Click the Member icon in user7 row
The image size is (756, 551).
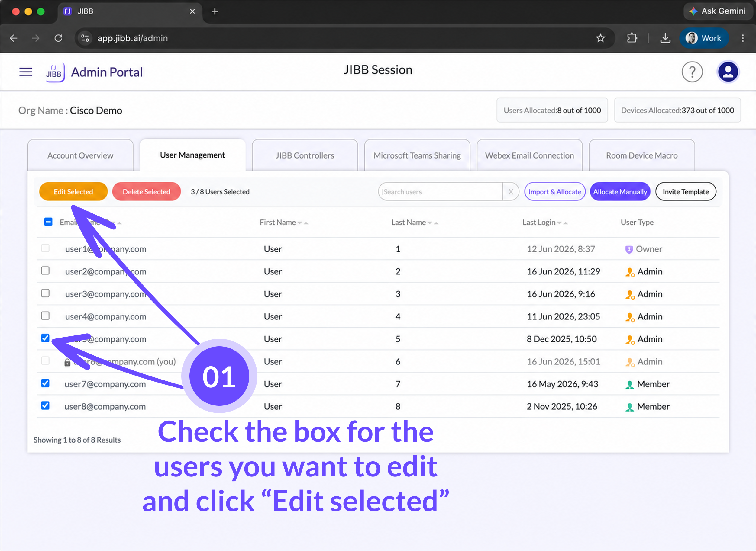[629, 385]
